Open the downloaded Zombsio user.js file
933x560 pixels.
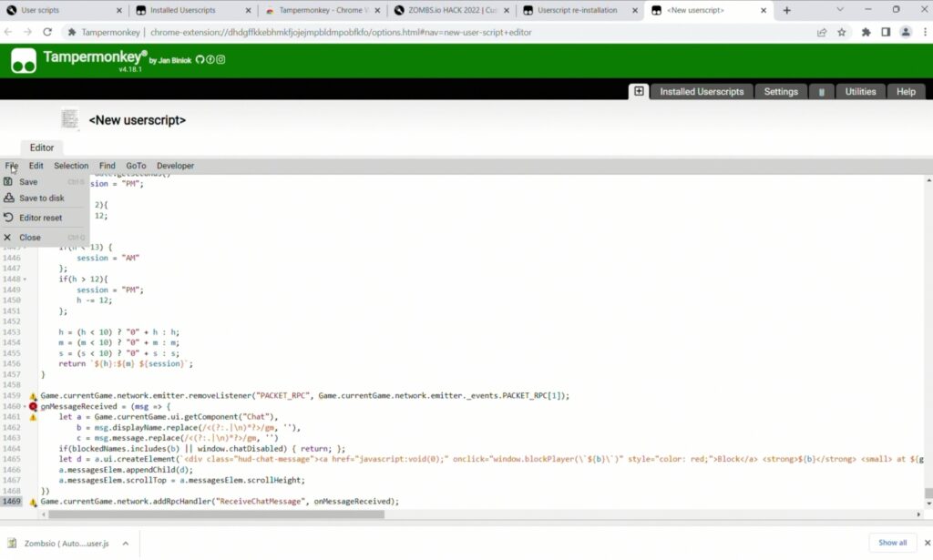pyautogui.click(x=67, y=544)
